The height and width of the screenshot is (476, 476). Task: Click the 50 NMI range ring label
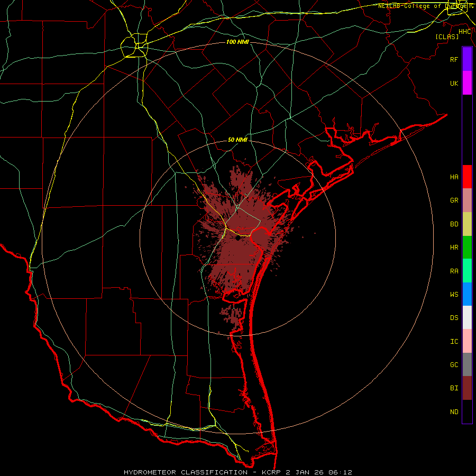[x=237, y=140]
